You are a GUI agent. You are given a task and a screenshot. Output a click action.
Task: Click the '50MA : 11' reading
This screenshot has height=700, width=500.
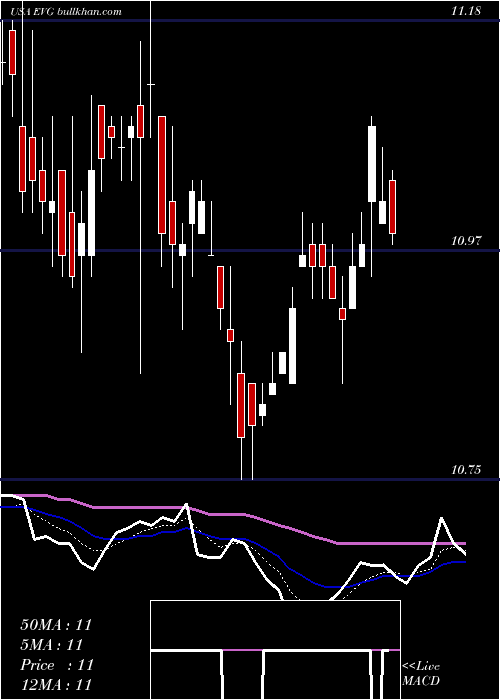56,625
